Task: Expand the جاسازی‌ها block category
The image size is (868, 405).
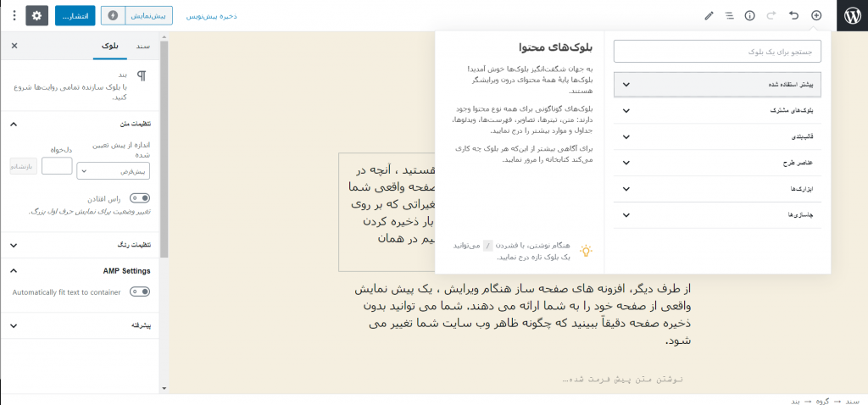Action: [717, 215]
